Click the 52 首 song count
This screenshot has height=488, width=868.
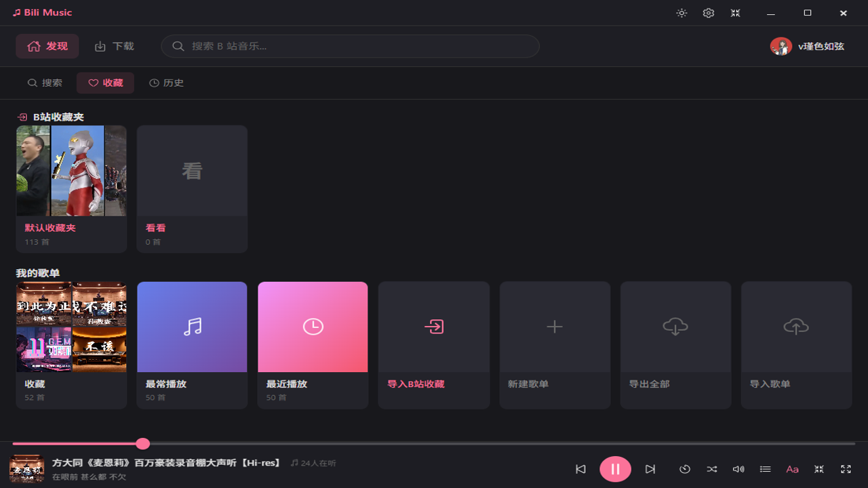pyautogui.click(x=35, y=398)
